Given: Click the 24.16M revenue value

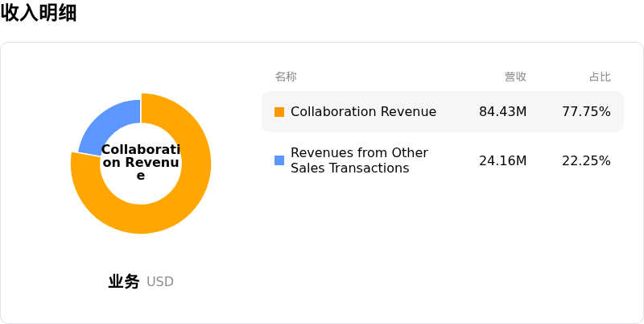Looking at the screenshot, I should (x=502, y=160).
